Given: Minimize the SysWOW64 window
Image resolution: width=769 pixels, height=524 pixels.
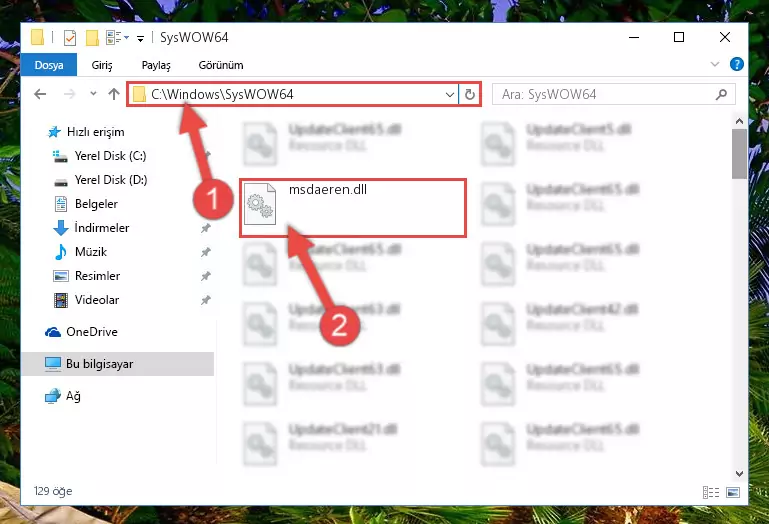Looking at the screenshot, I should coord(634,37).
